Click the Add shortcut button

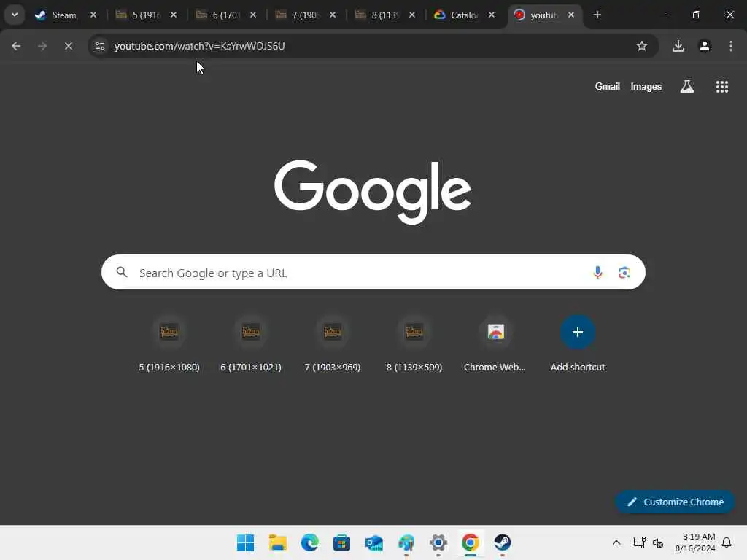pos(578,345)
